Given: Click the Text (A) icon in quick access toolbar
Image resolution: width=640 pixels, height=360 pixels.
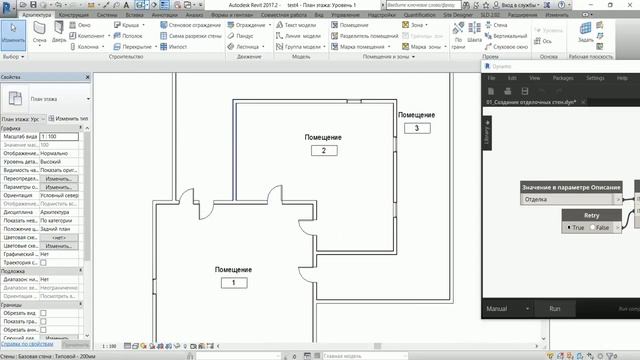Looking at the screenshot, I should (127, 5).
